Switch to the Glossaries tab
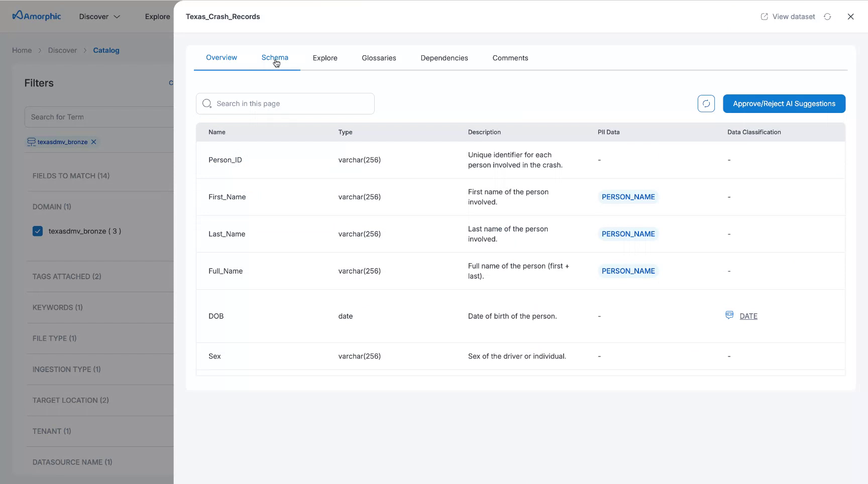Viewport: 868px width, 484px height. 379,58
